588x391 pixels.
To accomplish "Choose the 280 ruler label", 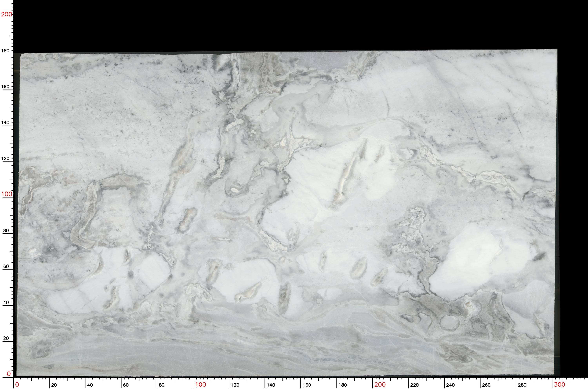I will tap(522, 385).
